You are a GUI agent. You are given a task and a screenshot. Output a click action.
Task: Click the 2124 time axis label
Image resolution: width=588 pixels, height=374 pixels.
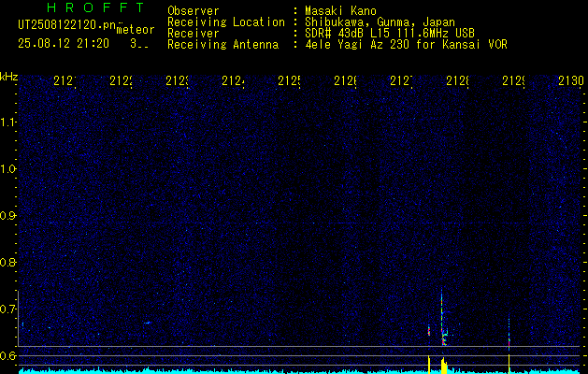tap(233, 81)
